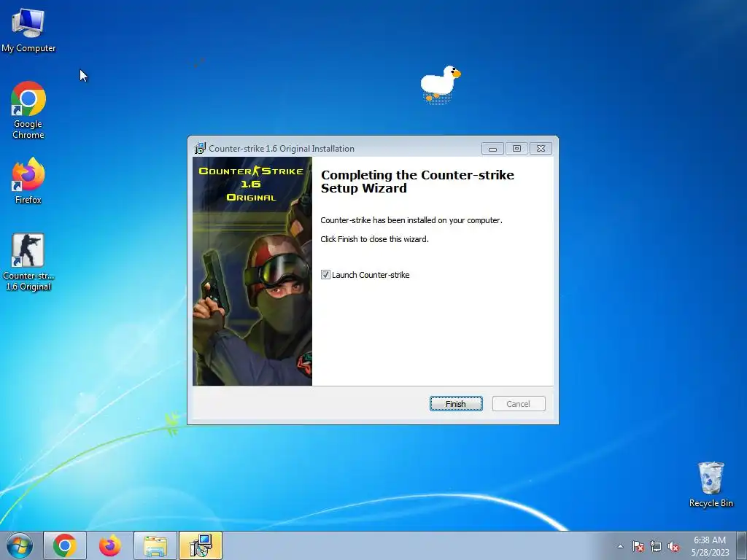This screenshot has width=747, height=560.
Task: Minimize the Counter-strike installation window
Action: pyautogui.click(x=492, y=149)
